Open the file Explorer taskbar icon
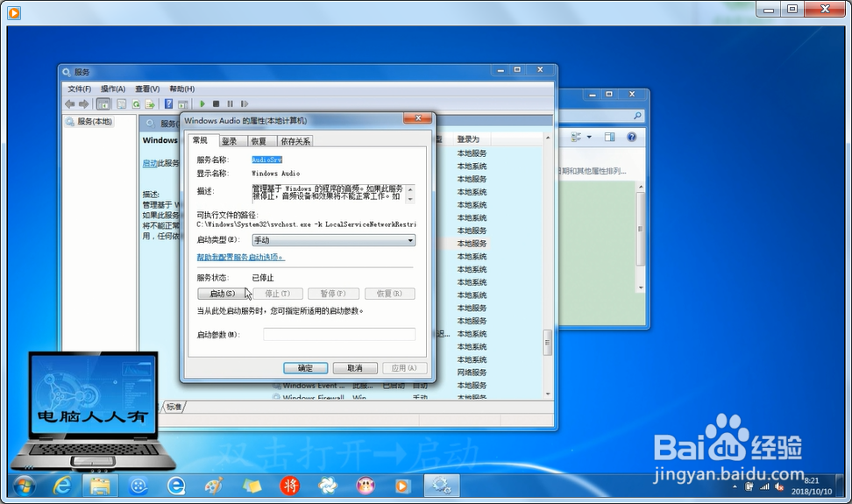Viewport: 852px width, 504px height. coord(100,486)
